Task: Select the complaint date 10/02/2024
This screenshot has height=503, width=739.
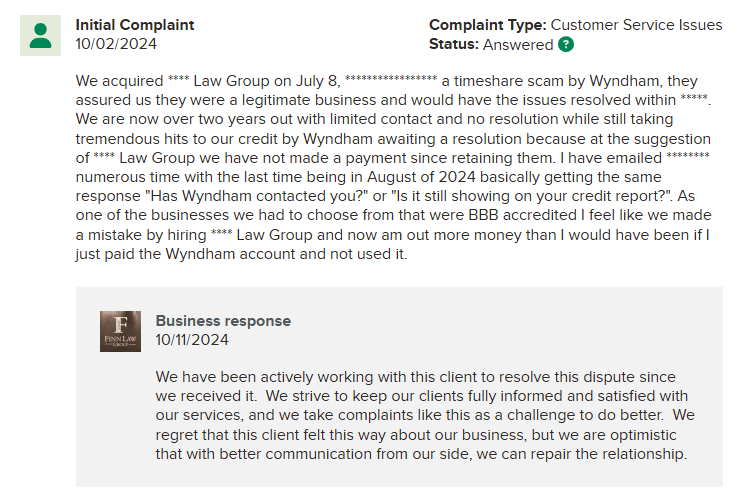Action: point(116,44)
